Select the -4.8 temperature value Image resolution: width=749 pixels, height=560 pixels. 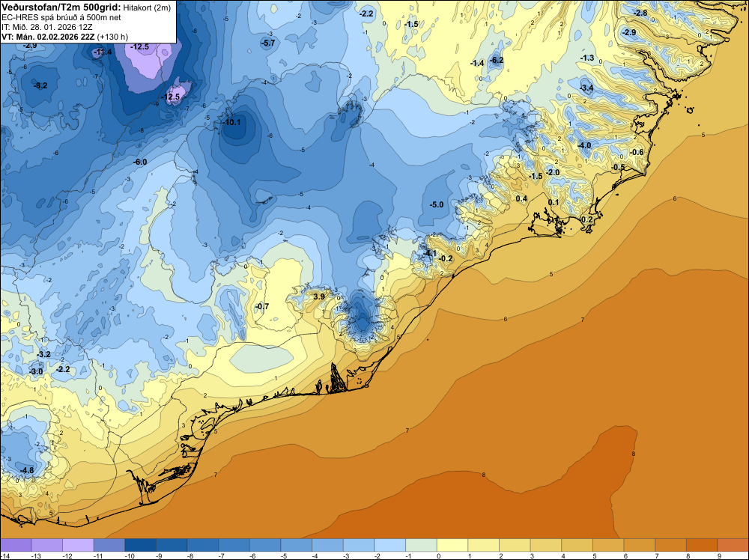(27, 470)
